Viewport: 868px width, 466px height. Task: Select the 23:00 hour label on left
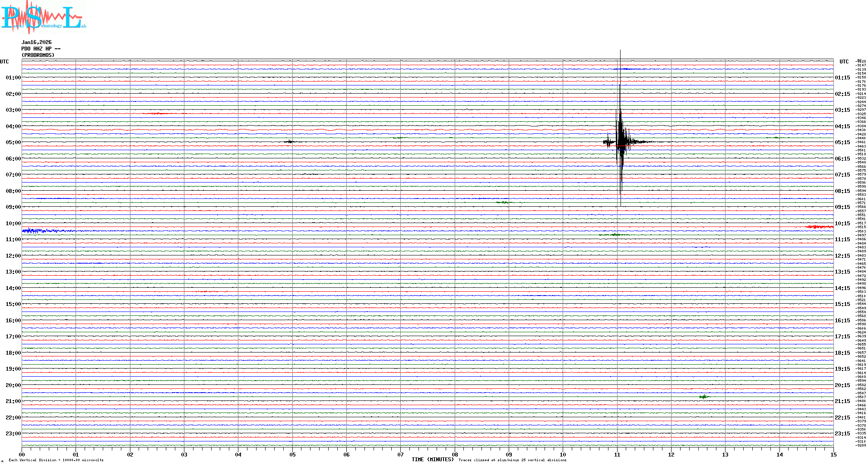pos(13,434)
